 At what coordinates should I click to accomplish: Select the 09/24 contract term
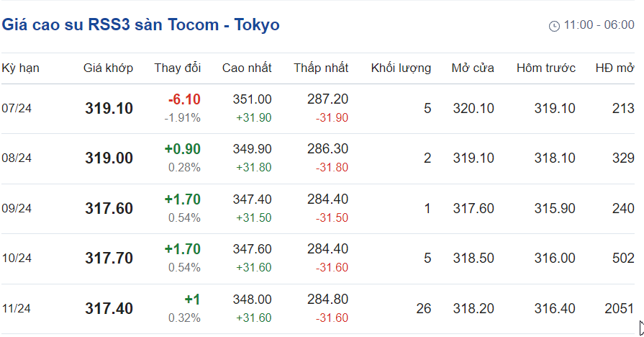coord(17,208)
